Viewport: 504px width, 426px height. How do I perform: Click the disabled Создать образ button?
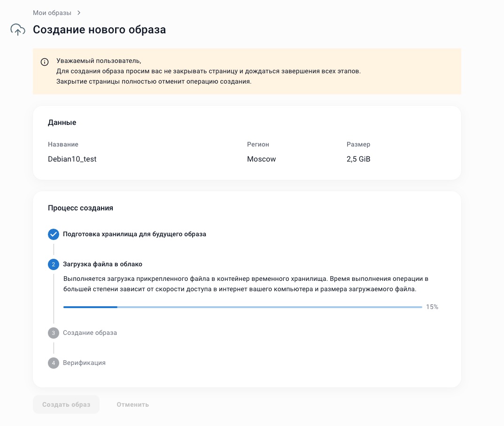tap(66, 404)
